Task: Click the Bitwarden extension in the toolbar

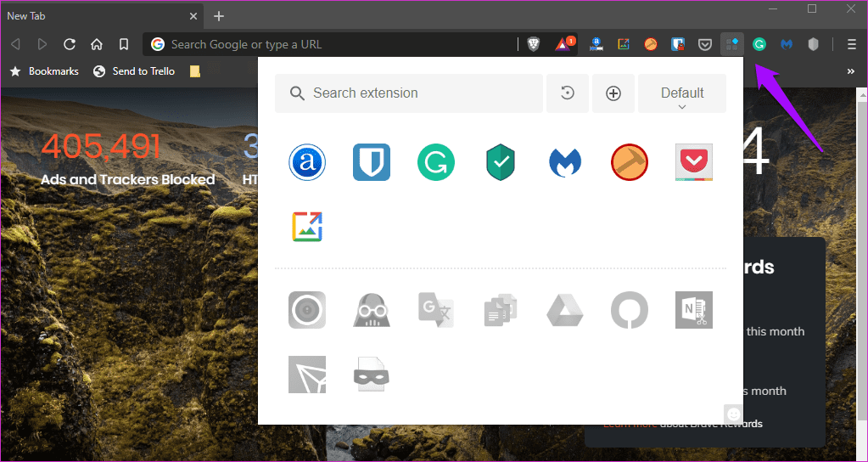Action: 678,44
